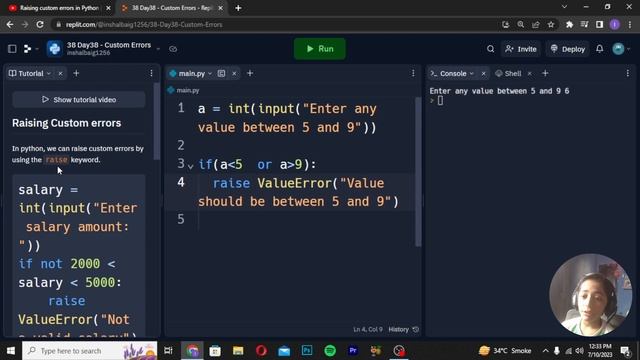Toggle browser side panel icon
The width and height of the screenshot is (640, 360).
(x=600, y=24)
